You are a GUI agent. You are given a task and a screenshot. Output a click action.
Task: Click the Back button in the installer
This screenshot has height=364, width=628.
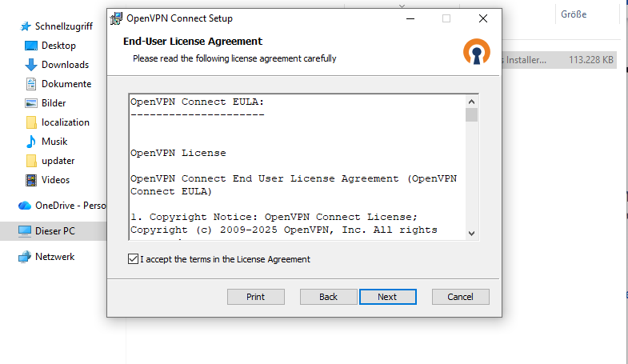(x=328, y=297)
